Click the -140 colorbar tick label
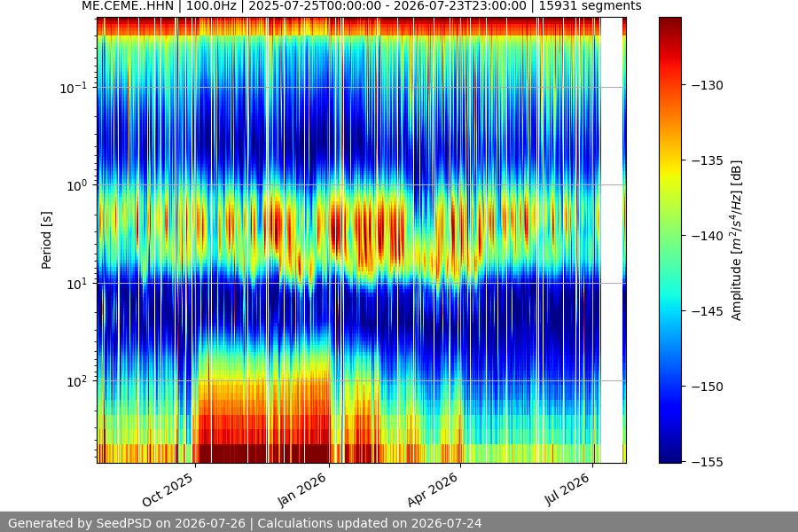798x532 pixels. pos(707,236)
